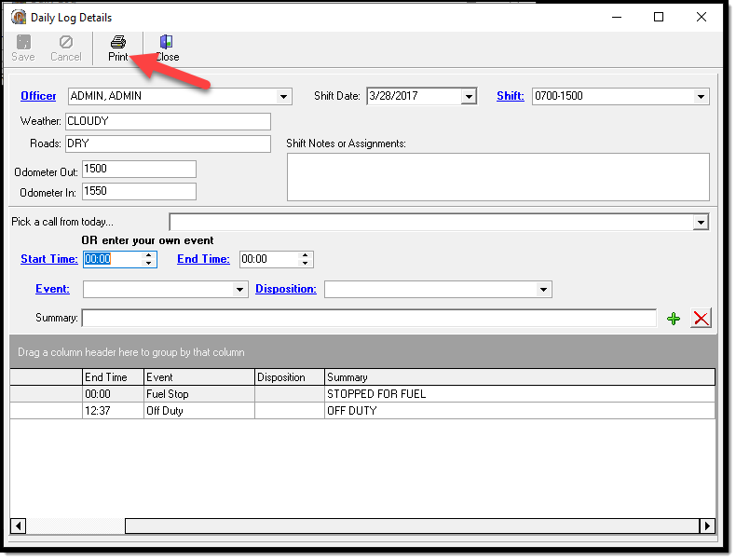
Task: Open the Disposition dropdown list
Action: [543, 290]
